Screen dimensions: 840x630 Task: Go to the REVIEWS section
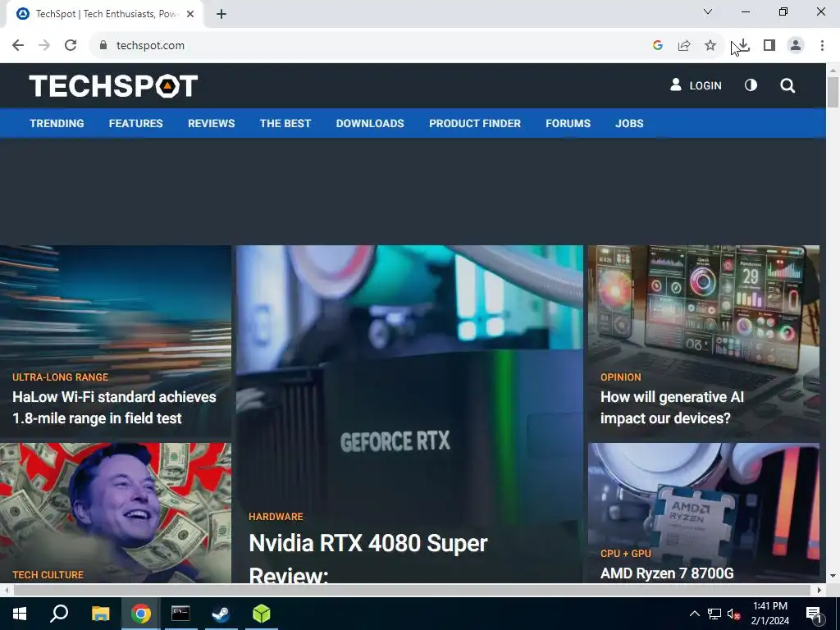tap(211, 123)
